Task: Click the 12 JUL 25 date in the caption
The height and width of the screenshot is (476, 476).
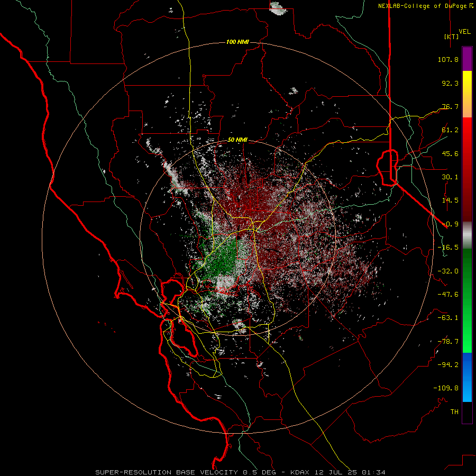Action: pyautogui.click(x=337, y=472)
